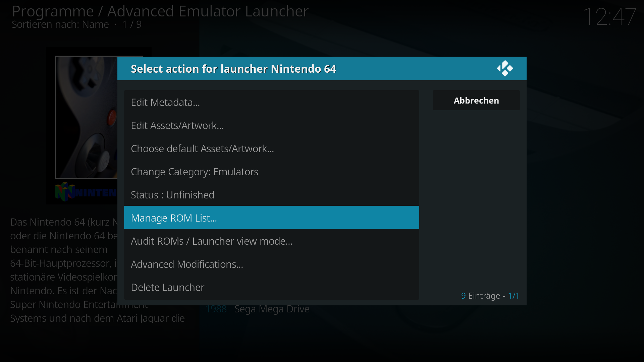Click dialog title 'Select action for launcher Nintendo 64'
This screenshot has height=362, width=644.
233,69
